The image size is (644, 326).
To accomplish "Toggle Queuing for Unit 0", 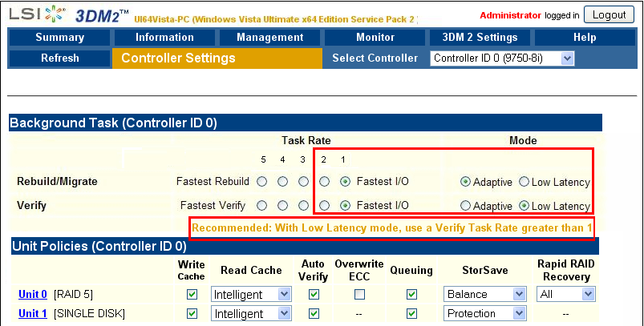I will [411, 295].
